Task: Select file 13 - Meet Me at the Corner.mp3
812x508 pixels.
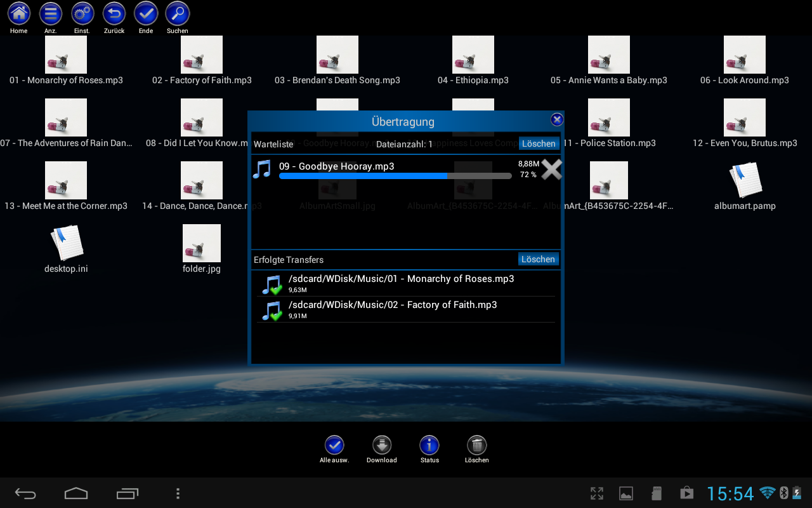Action: pyautogui.click(x=66, y=187)
